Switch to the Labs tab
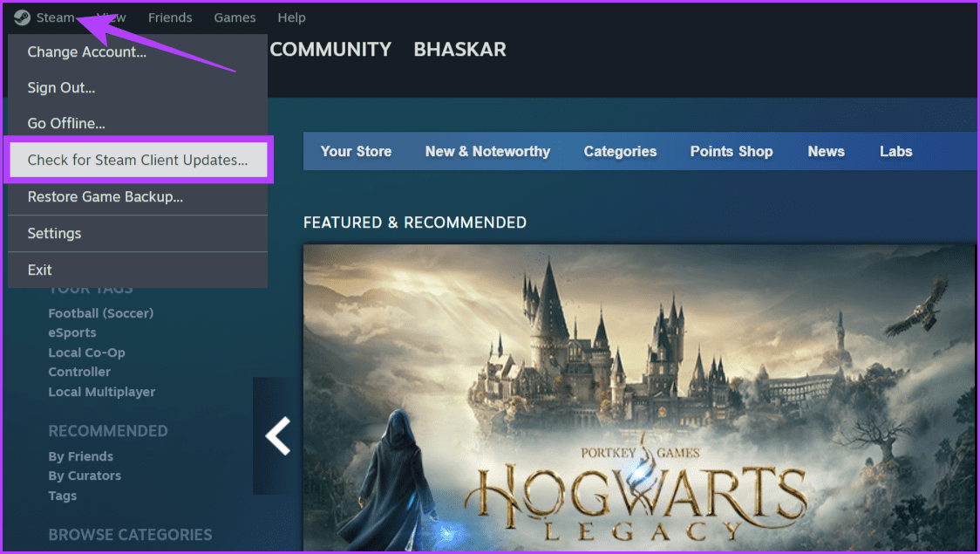 coord(895,151)
